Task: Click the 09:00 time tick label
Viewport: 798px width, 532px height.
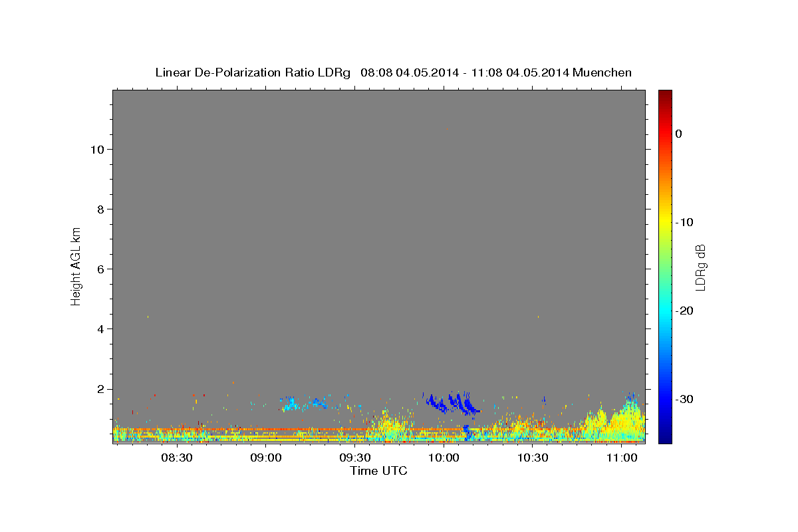Action: click(x=266, y=458)
